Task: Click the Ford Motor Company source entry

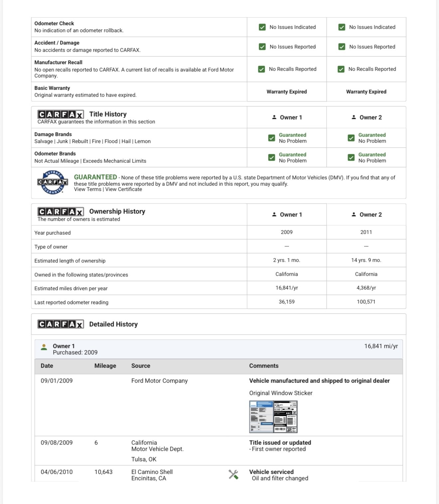Action: pos(159,381)
